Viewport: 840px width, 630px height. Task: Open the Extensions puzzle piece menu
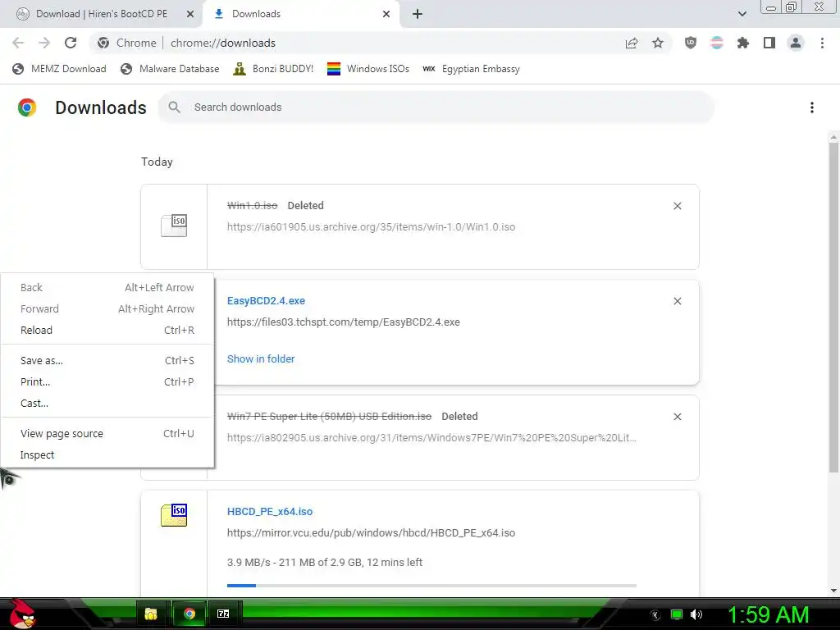743,43
